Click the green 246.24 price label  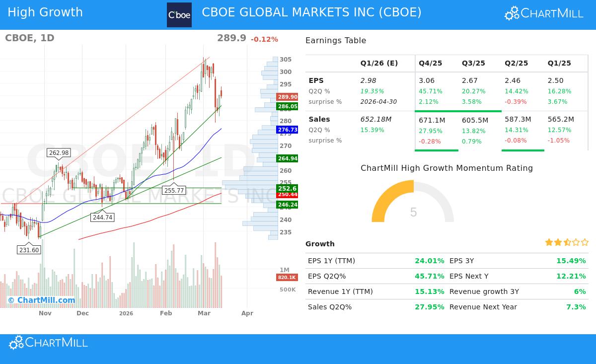coord(287,204)
